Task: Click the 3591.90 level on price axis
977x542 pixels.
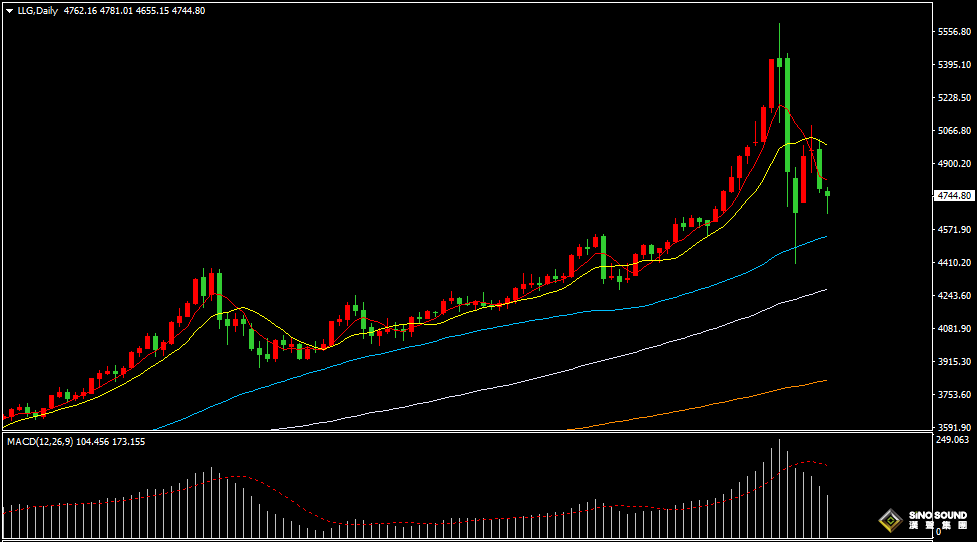Action: point(956,427)
